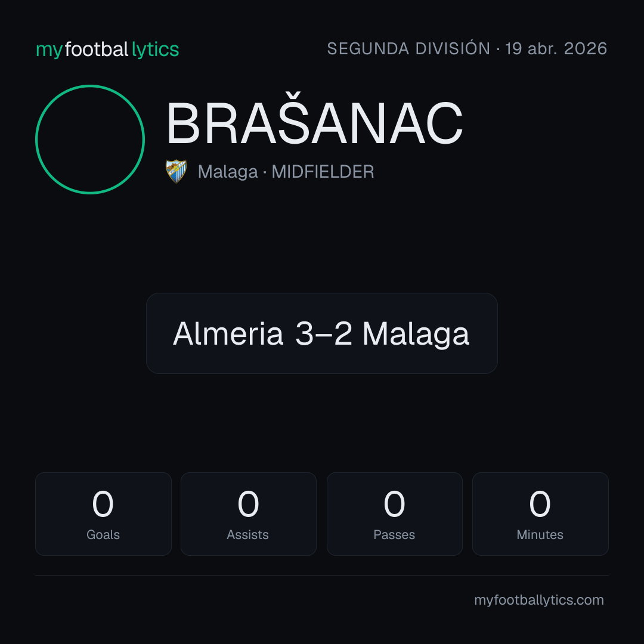Select the BRAŠANAC player name heading
644x644 pixels.
(x=315, y=122)
